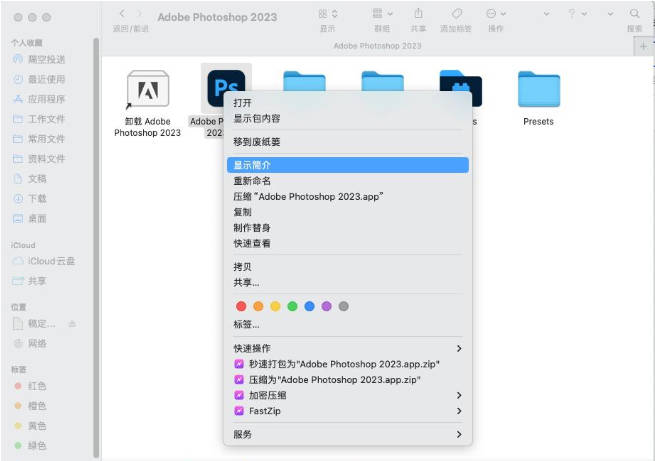Add a new tab with plus button
This screenshot has height=461, width=655.
tap(643, 46)
